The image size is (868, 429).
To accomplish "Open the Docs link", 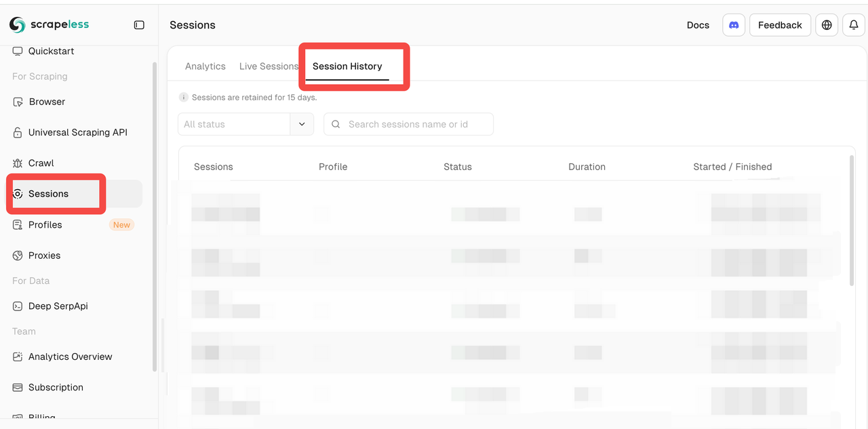I will (x=698, y=25).
